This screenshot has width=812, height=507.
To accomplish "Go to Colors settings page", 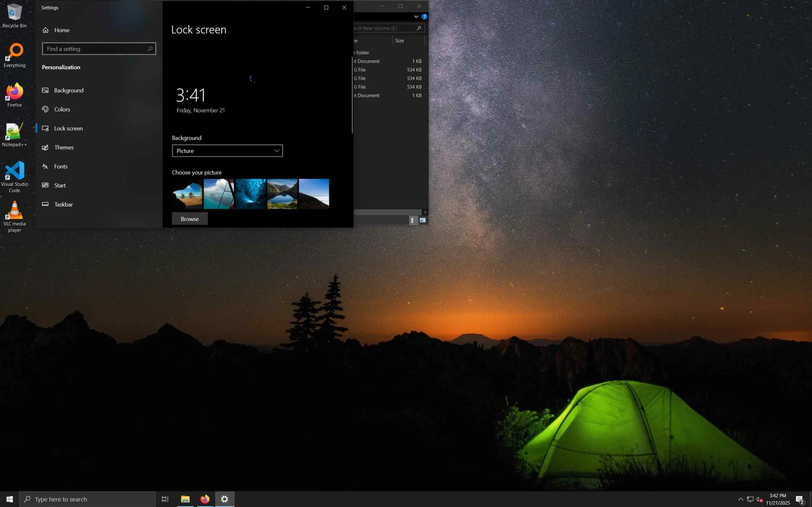I will 62,109.
